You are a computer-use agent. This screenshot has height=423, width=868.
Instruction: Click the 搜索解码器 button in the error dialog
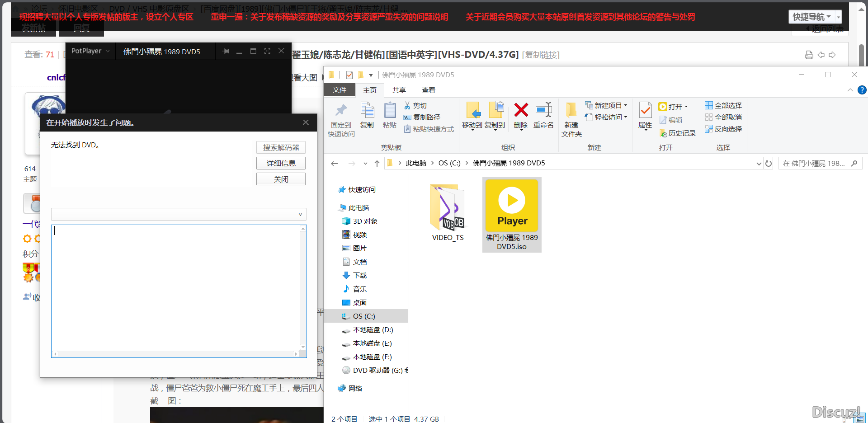281,147
